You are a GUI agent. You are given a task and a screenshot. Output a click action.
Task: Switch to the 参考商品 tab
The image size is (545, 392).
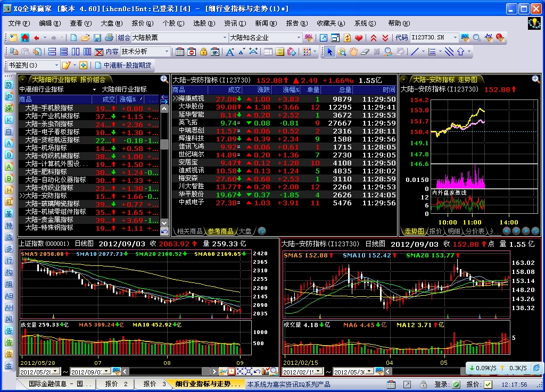click(220, 231)
